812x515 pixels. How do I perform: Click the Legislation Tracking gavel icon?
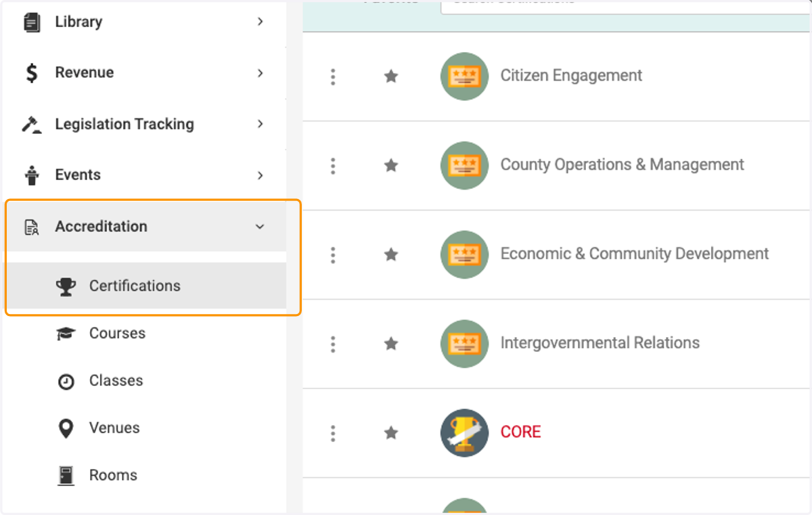click(x=32, y=125)
